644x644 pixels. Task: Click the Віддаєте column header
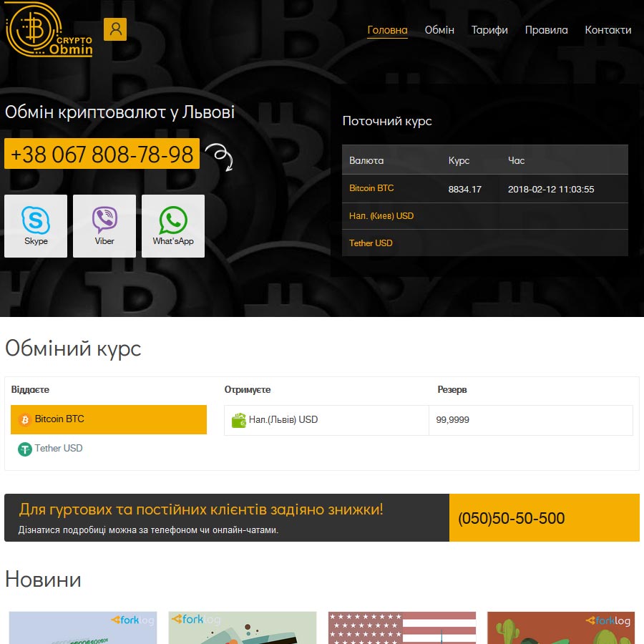pos(30,389)
